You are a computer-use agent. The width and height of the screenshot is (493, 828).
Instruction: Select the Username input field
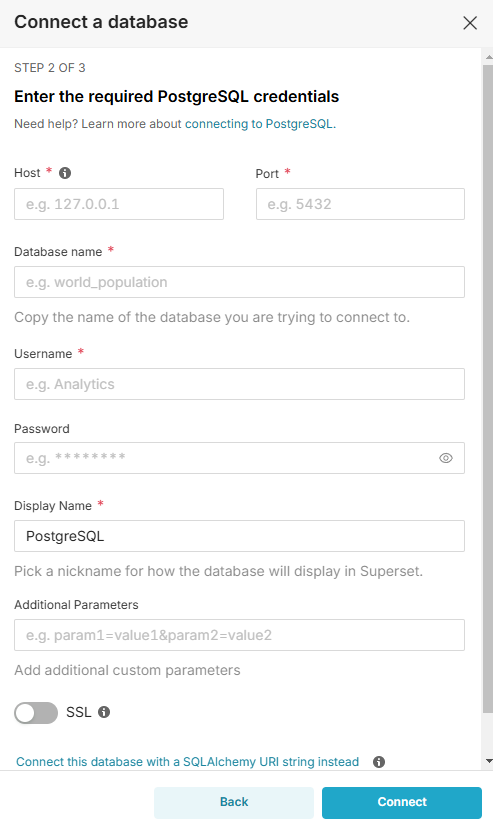[x=240, y=384]
